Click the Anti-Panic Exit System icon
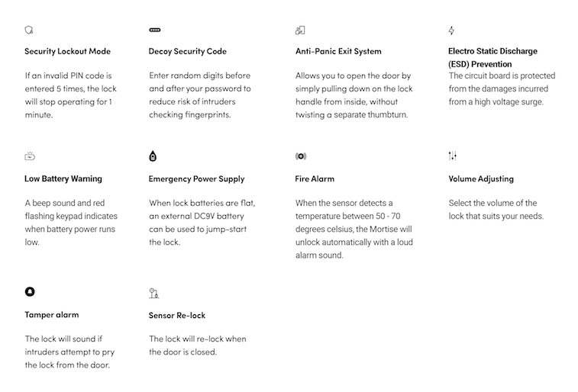Screen dimensions: 578x392 pos(300,31)
